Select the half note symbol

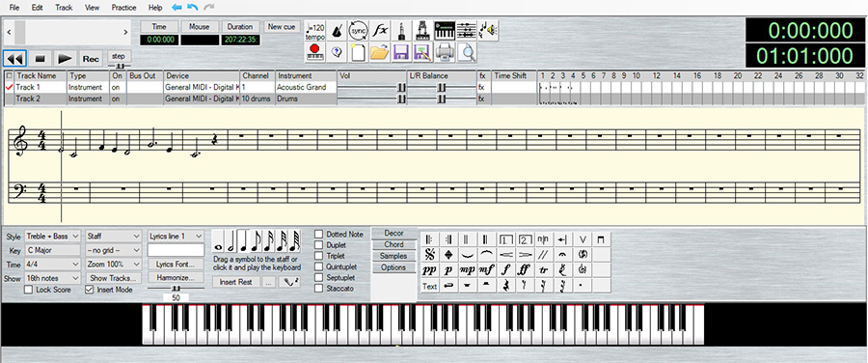pyautogui.click(x=231, y=242)
